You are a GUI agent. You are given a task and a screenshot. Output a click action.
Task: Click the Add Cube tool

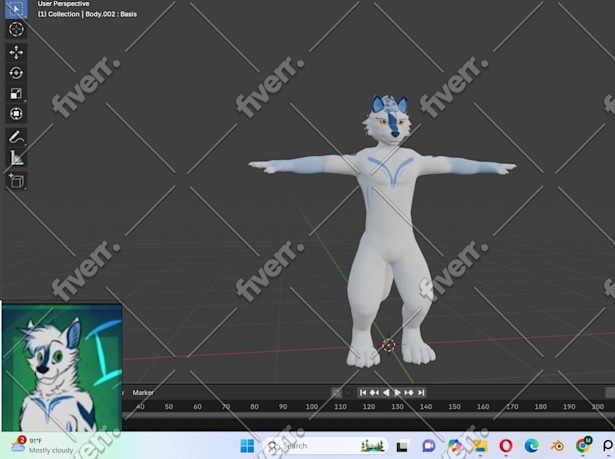16,181
